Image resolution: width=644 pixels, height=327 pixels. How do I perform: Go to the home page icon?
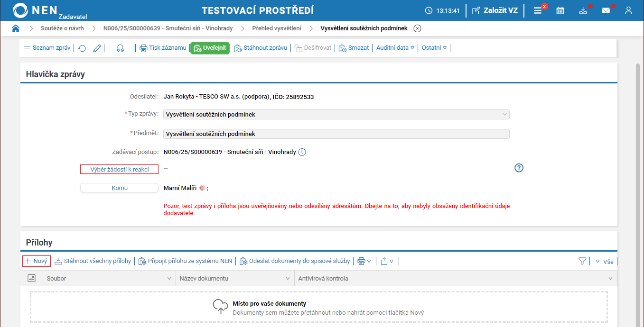pyautogui.click(x=16, y=28)
